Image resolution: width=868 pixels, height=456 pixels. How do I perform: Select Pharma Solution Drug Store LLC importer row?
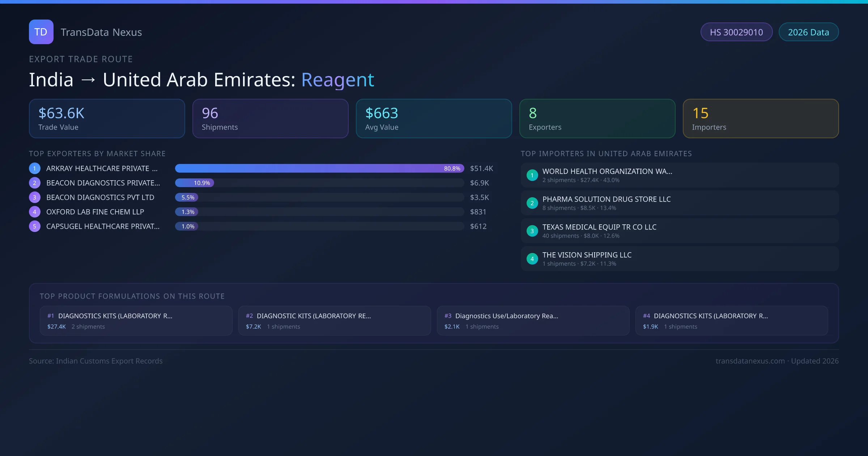pos(679,203)
